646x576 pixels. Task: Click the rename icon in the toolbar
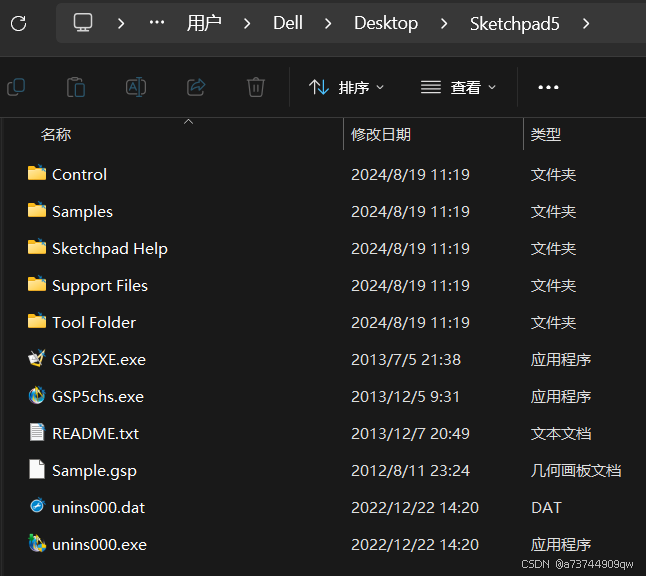pyautogui.click(x=136, y=87)
